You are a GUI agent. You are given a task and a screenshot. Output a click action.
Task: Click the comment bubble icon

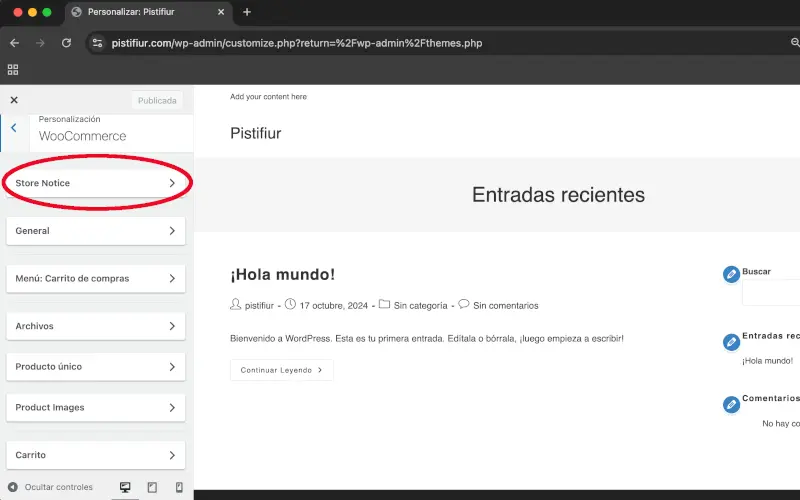[464, 304]
